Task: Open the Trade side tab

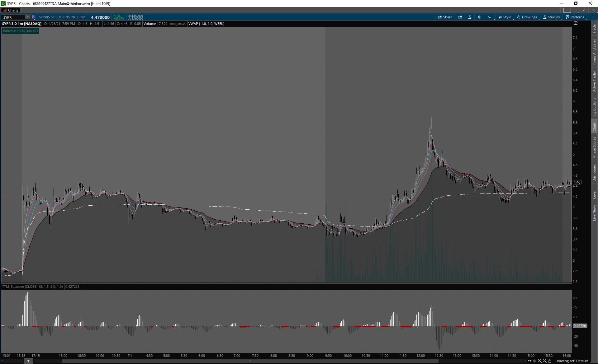Action: coord(594,29)
